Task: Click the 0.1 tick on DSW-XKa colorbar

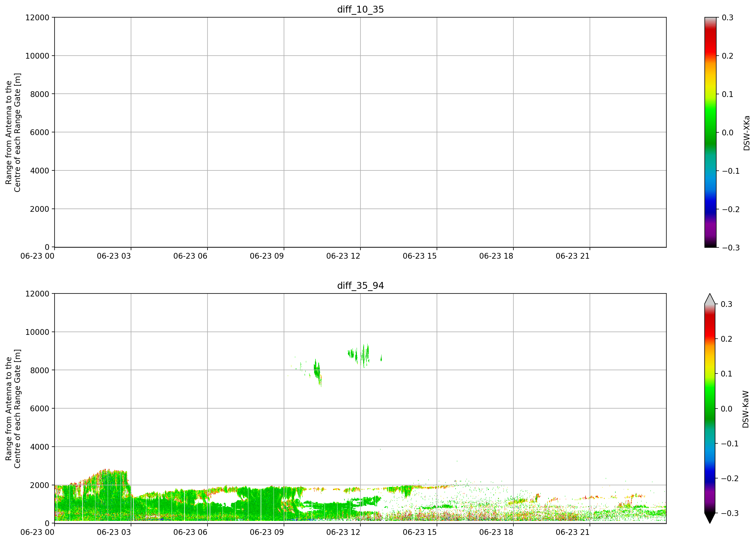Action: point(728,94)
